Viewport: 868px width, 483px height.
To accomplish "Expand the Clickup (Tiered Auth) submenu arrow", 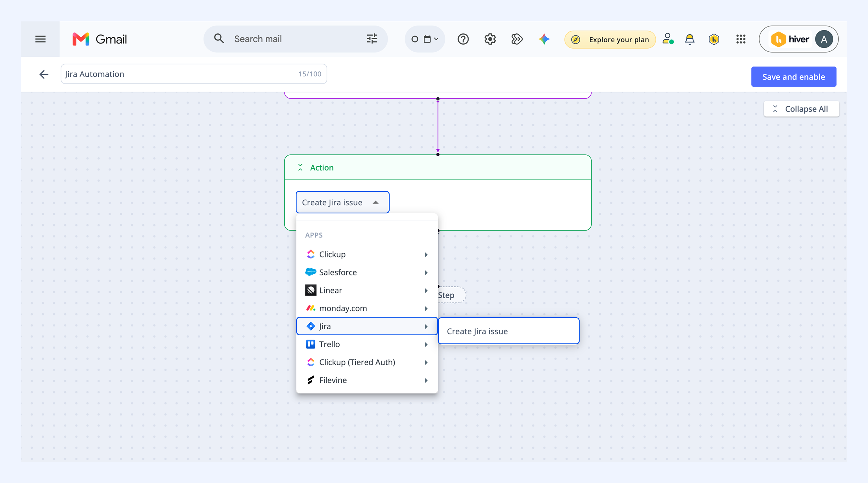I will coord(426,363).
